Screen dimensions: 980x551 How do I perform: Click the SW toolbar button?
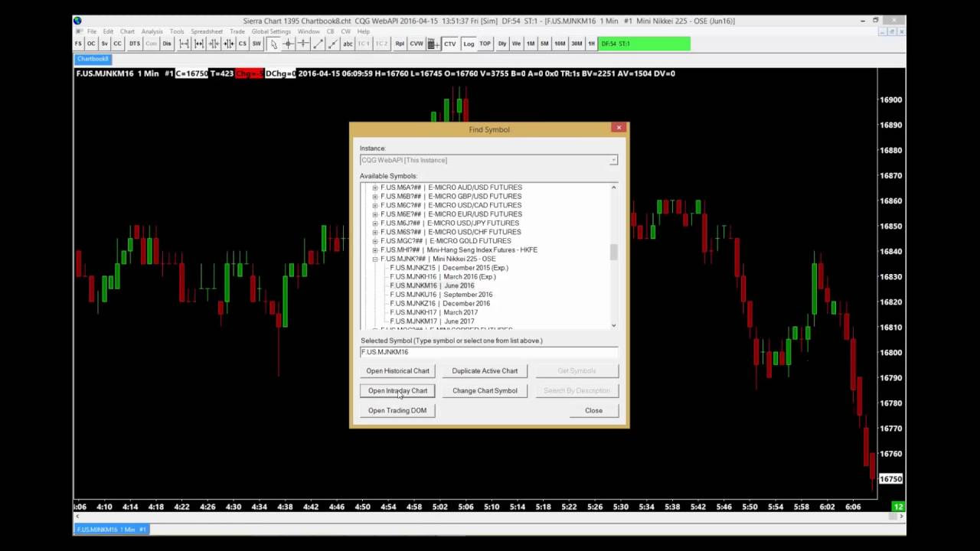click(256, 44)
